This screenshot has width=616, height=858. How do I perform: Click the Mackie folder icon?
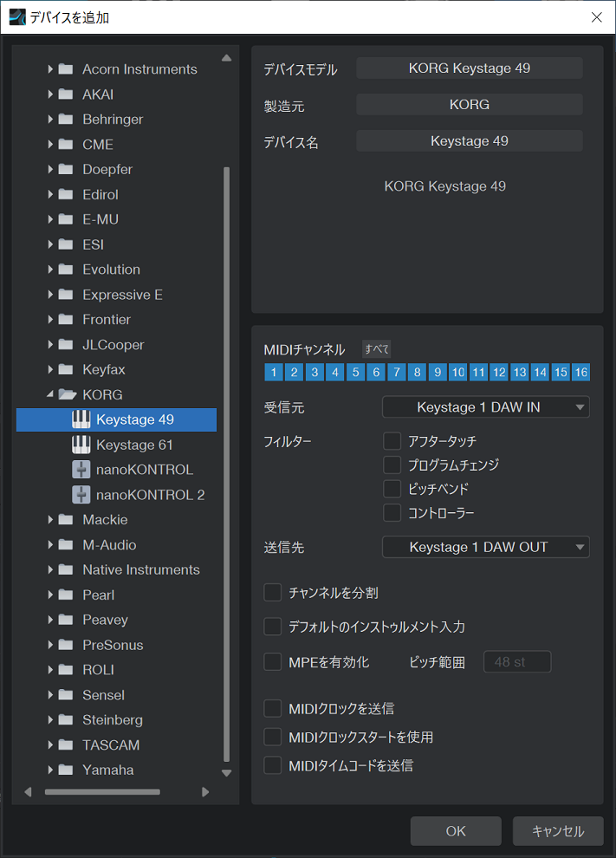[x=66, y=520]
